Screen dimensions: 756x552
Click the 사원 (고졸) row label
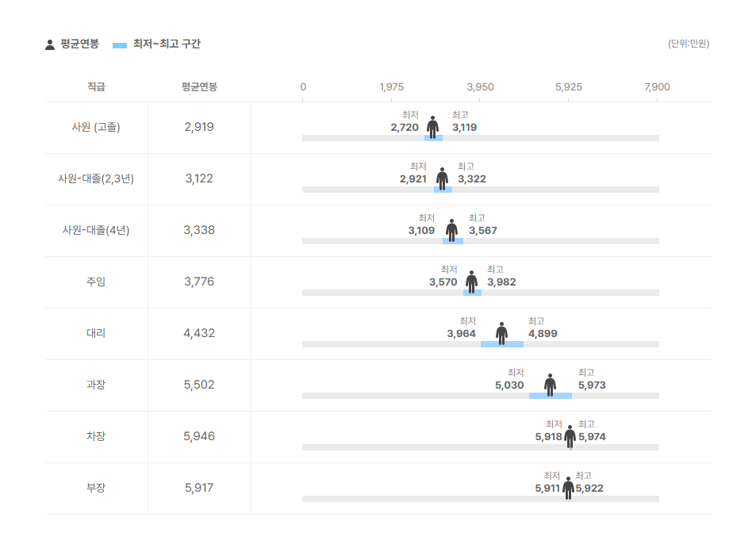(96, 127)
